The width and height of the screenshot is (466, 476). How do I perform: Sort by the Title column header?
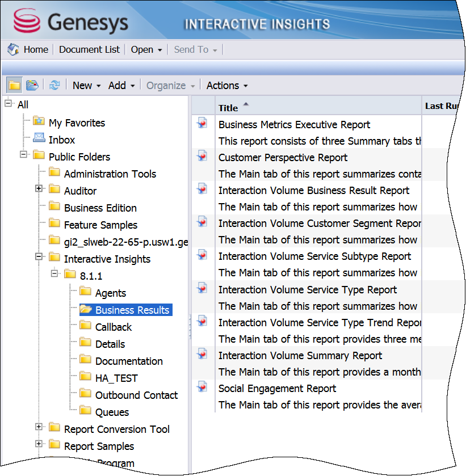[228, 108]
